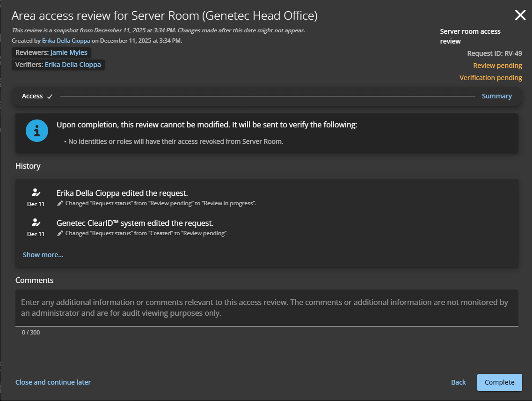Switch to the Summary step
The height and width of the screenshot is (401, 532).
497,96
